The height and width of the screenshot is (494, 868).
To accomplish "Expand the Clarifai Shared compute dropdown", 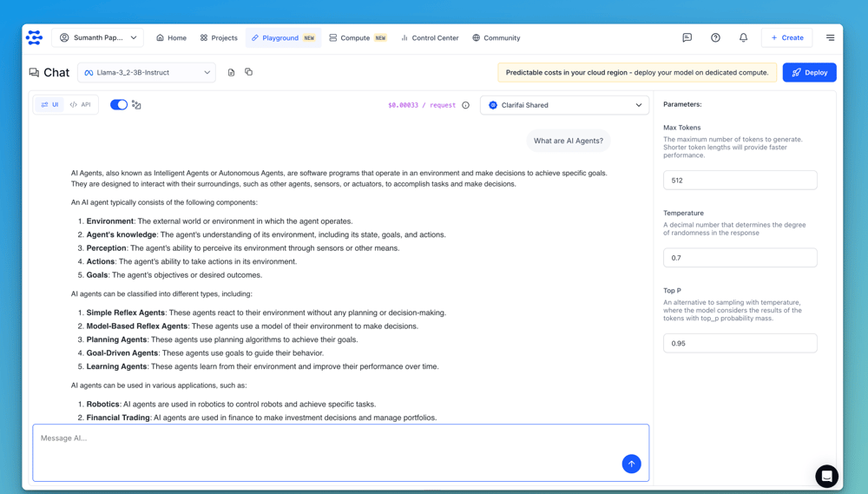I will [564, 105].
